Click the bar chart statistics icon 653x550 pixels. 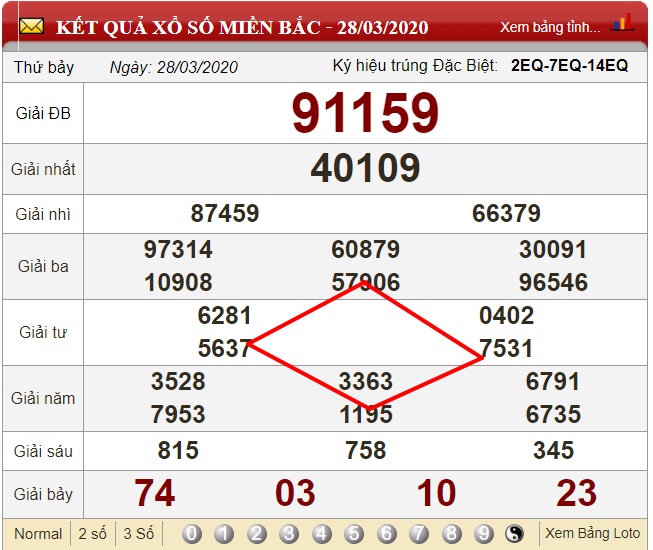tap(622, 24)
